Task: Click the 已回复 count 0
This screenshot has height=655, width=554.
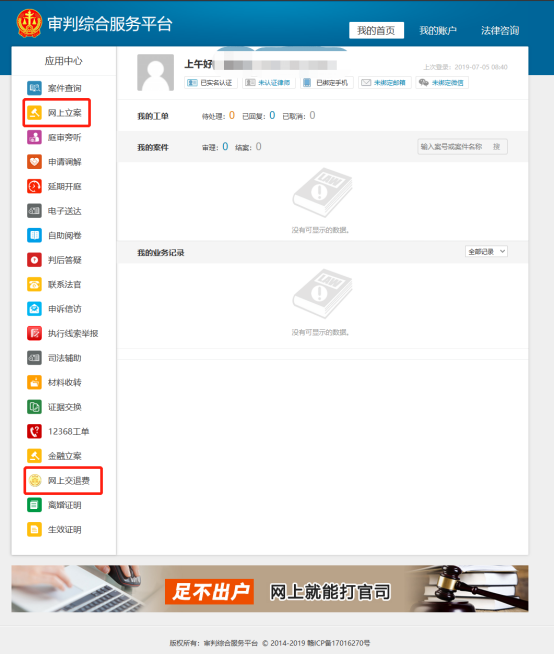Action: click(x=272, y=115)
